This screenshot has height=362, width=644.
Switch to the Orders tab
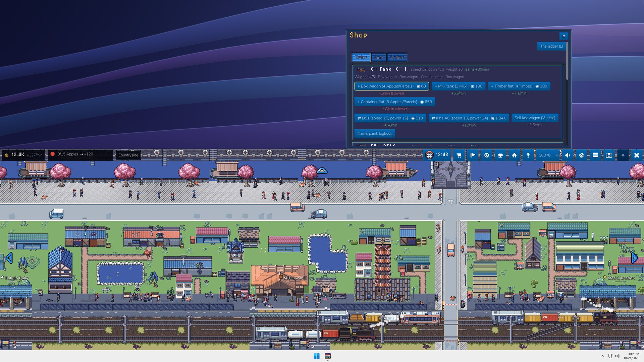(x=397, y=57)
